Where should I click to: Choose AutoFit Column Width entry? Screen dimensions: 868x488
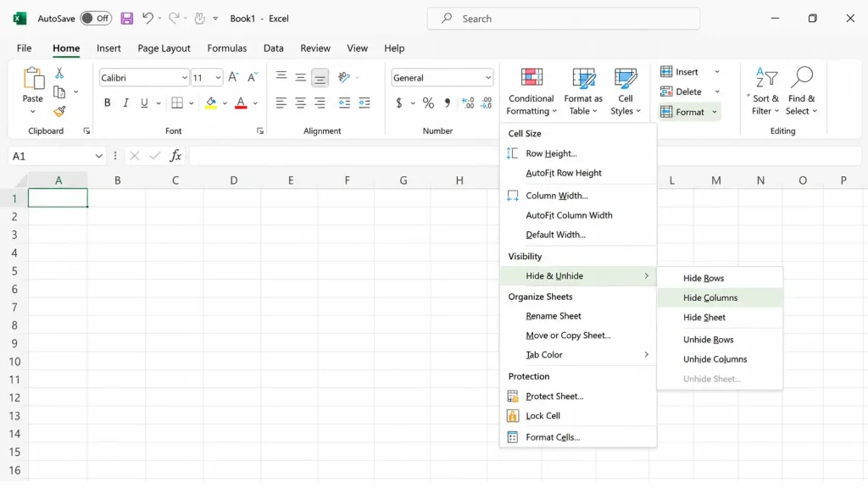point(578,215)
